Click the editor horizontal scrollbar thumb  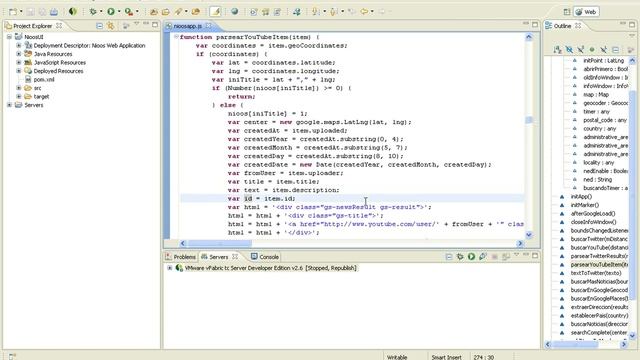pos(219,243)
